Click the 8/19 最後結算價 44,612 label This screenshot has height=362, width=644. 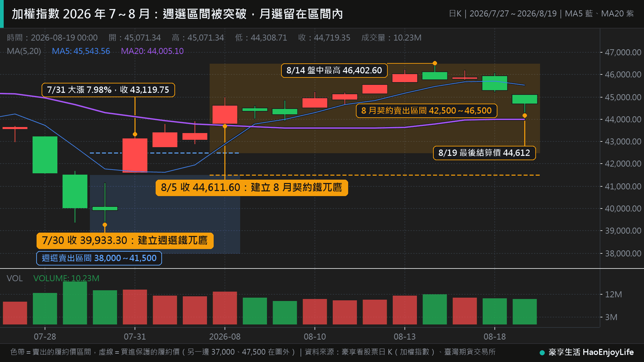[x=484, y=153]
